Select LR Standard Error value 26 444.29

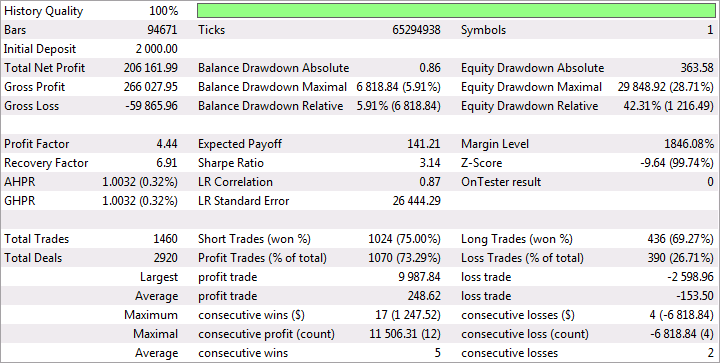tap(416, 201)
